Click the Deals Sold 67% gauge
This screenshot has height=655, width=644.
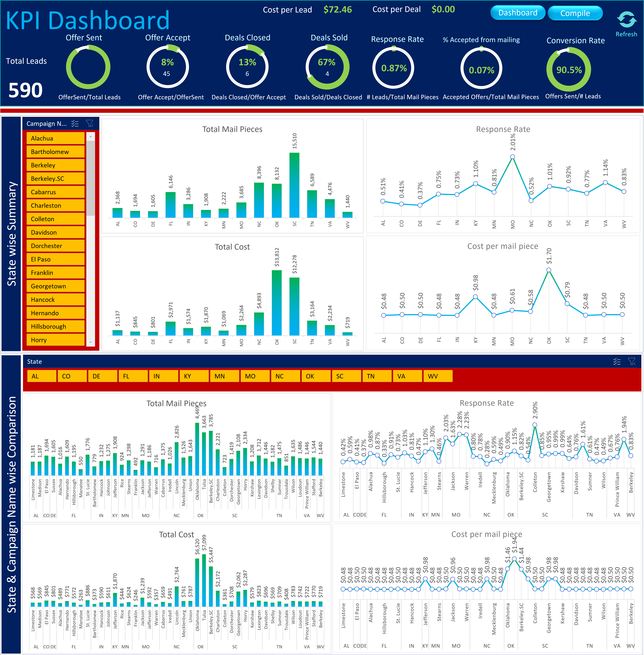tap(327, 67)
